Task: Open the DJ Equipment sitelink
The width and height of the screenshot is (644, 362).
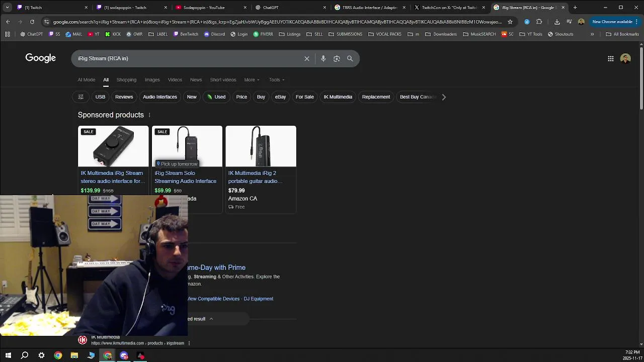Action: pyautogui.click(x=258, y=299)
